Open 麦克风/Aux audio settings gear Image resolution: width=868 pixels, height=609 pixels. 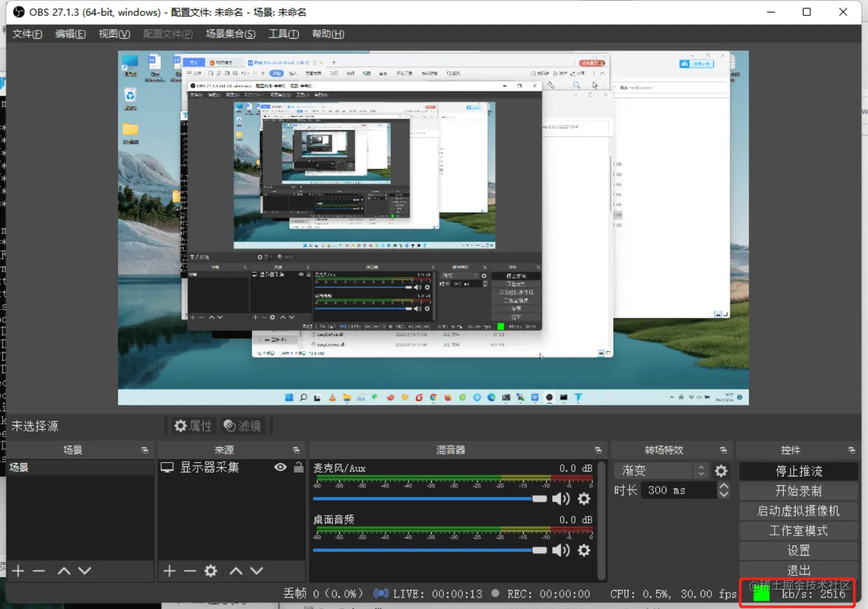(x=584, y=499)
